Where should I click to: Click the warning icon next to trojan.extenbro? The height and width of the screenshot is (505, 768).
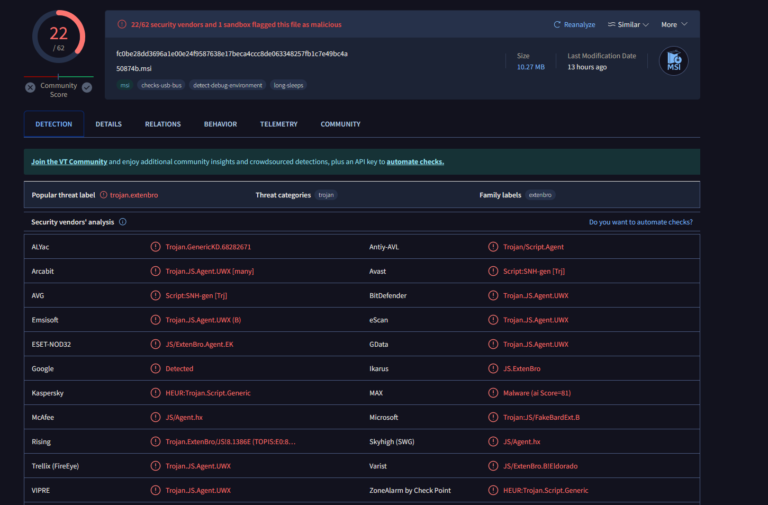coord(103,195)
